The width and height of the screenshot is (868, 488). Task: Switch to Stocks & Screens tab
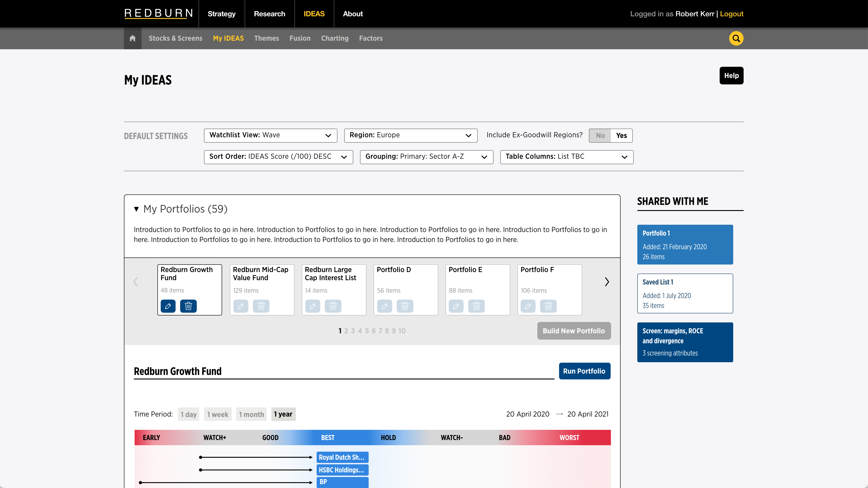(x=175, y=38)
